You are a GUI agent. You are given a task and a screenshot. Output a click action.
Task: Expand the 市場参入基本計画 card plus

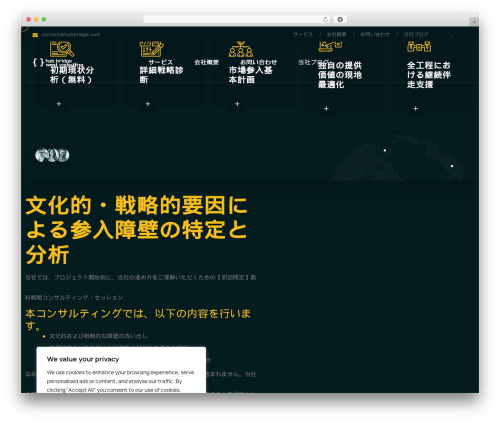click(x=237, y=104)
